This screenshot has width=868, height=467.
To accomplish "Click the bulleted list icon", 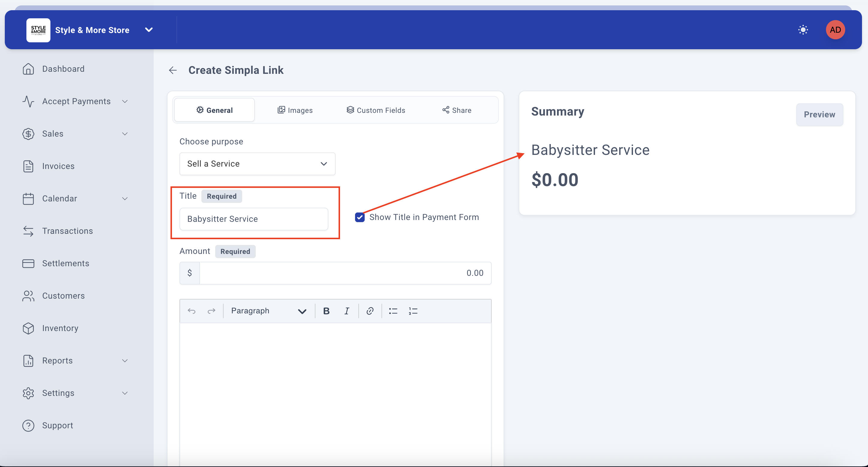I will pyautogui.click(x=393, y=311).
